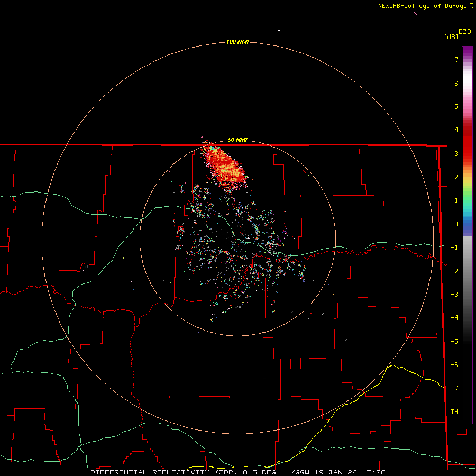Image resolution: width=476 pixels, height=476 pixels.
Task: Click the 0 value on colorbar
Action: [x=456, y=224]
